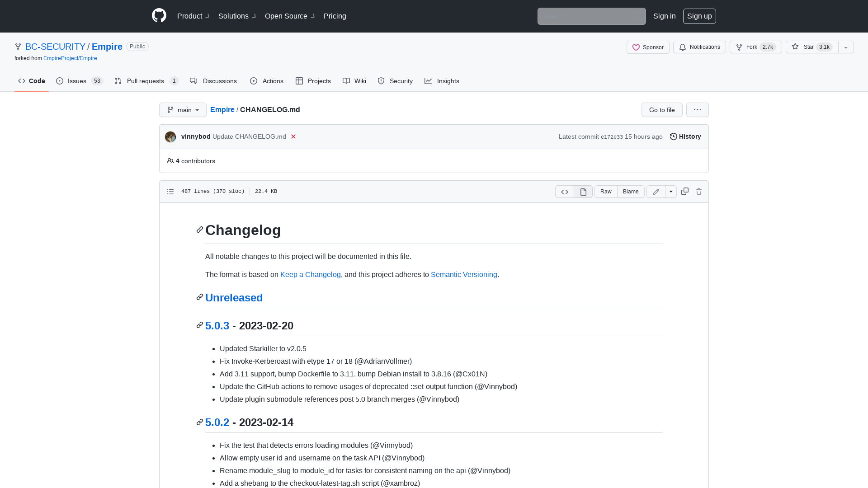The image size is (868, 488).
Task: Open the 5.0.2 version link
Action: point(217,422)
